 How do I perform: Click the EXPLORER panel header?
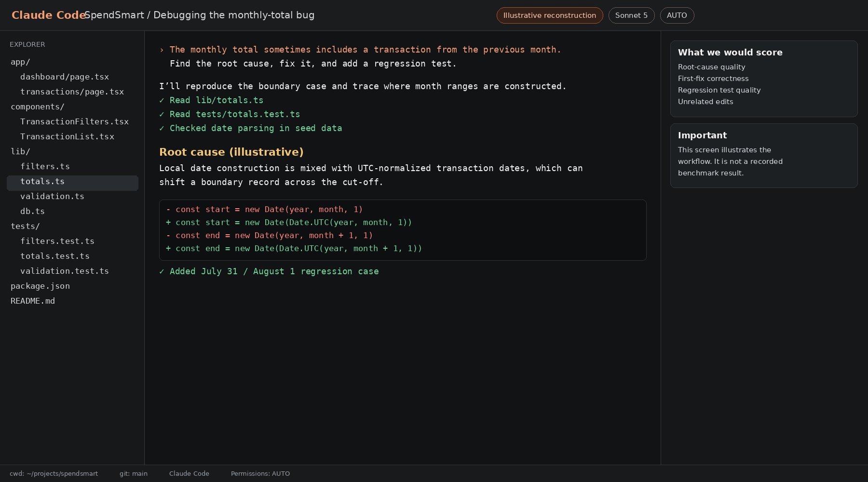tap(27, 44)
